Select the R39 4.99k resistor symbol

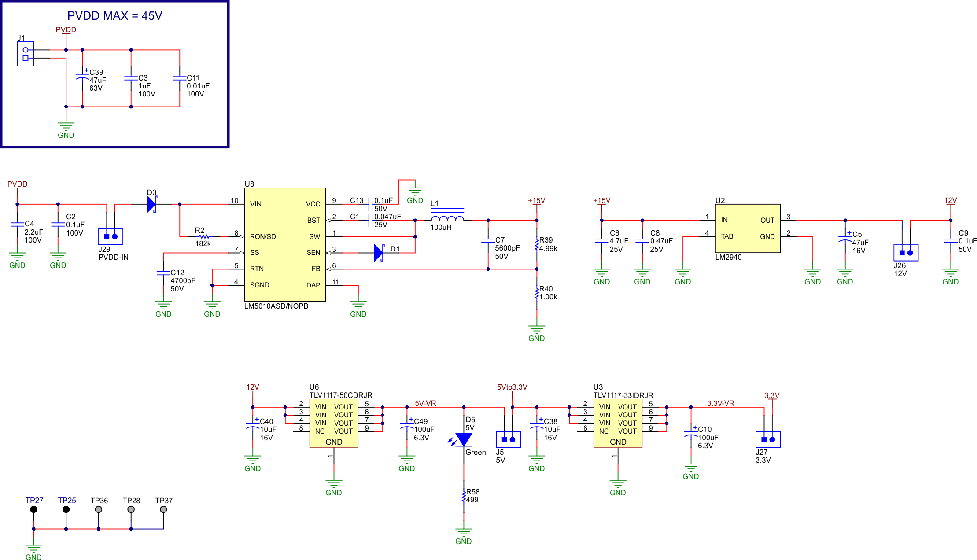click(x=537, y=245)
